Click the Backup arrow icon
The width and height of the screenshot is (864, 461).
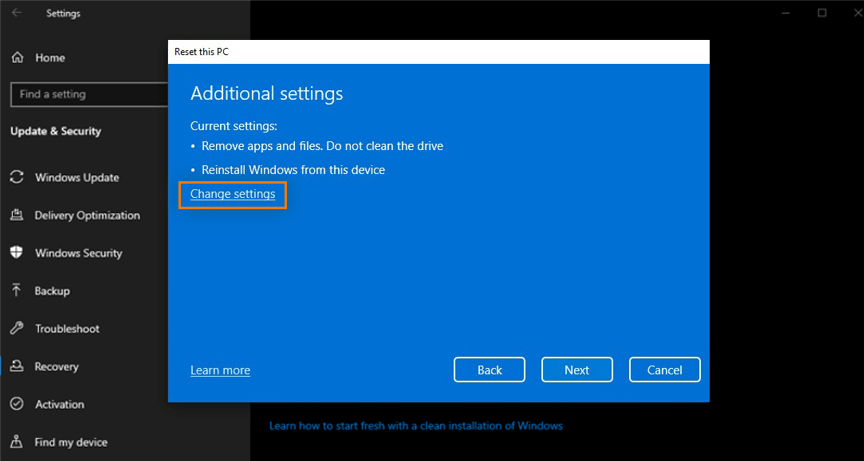coord(17,290)
